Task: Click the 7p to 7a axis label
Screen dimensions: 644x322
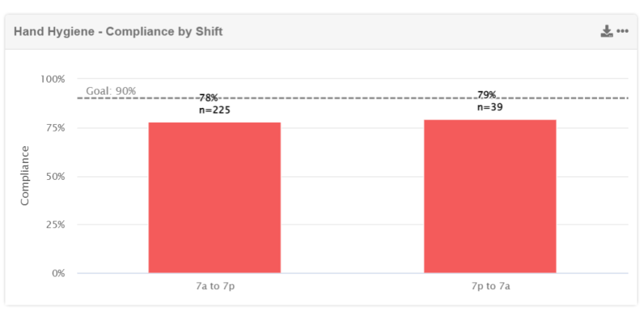Action: click(490, 286)
